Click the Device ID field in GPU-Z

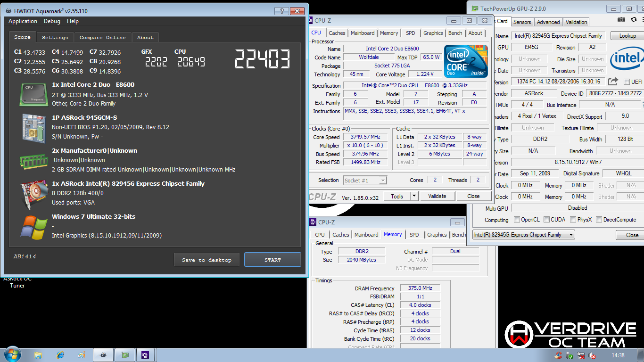(615, 93)
